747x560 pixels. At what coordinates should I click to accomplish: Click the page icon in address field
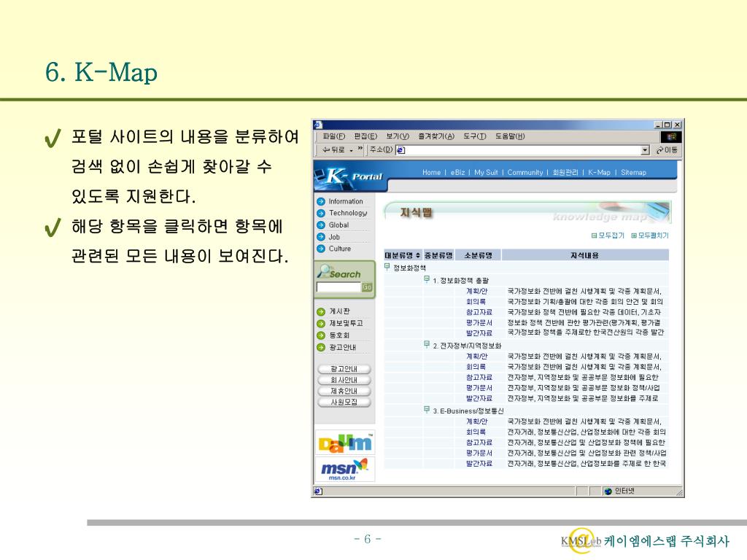pyautogui.click(x=401, y=150)
